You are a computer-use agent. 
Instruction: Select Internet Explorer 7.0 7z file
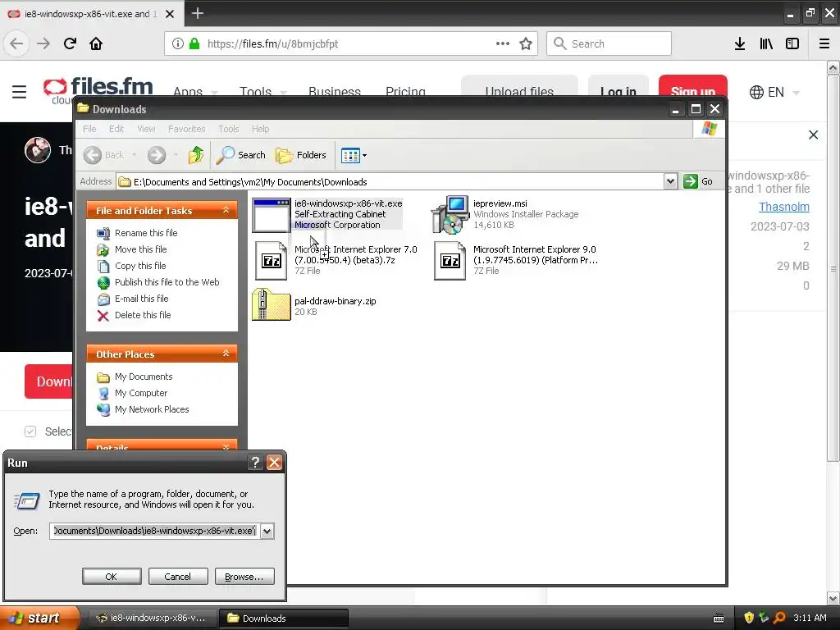[x=271, y=260]
